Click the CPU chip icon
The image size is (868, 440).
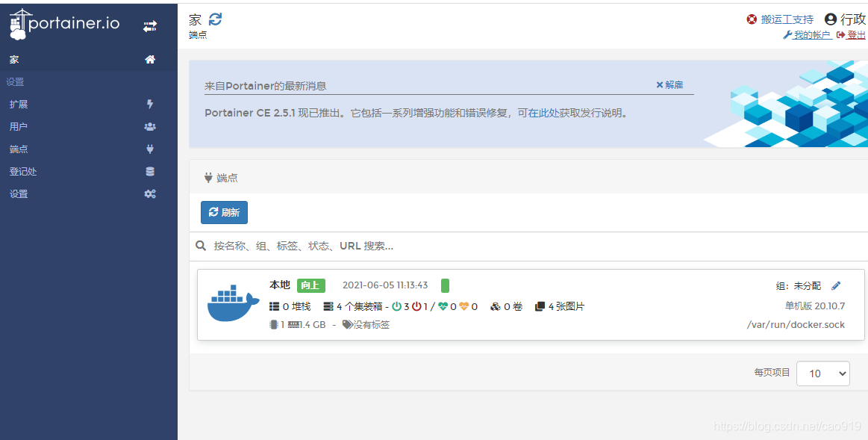pos(273,325)
